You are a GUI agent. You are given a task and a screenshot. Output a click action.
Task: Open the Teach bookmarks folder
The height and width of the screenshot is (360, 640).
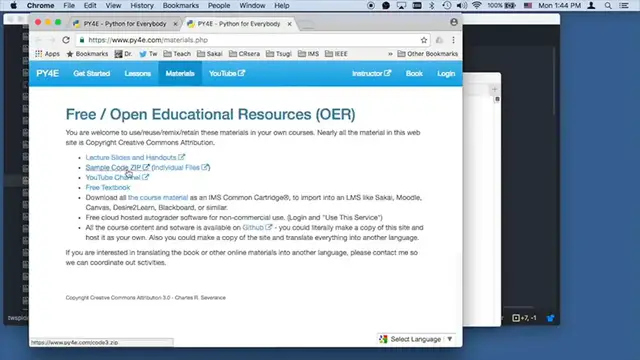pos(177,54)
